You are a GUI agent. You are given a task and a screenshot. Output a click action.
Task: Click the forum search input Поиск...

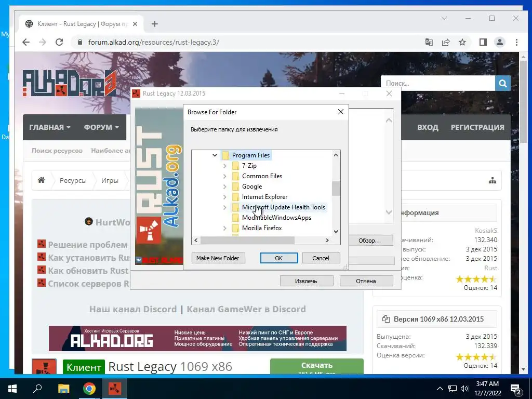coord(438,83)
